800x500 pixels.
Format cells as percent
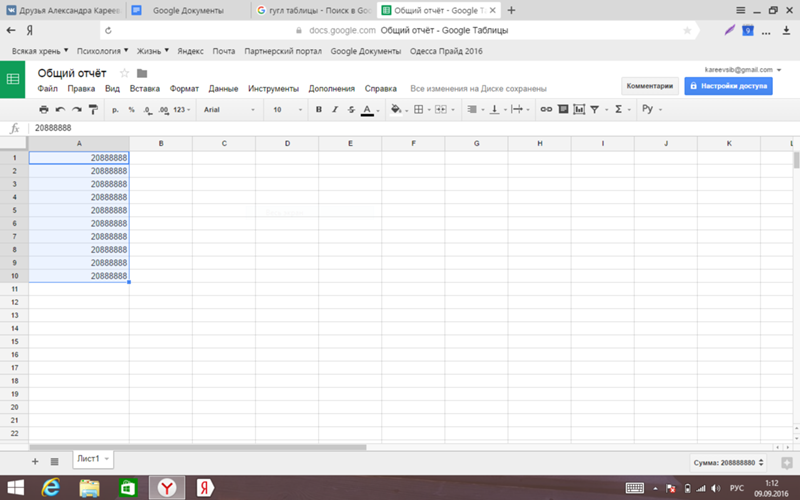[x=131, y=109]
